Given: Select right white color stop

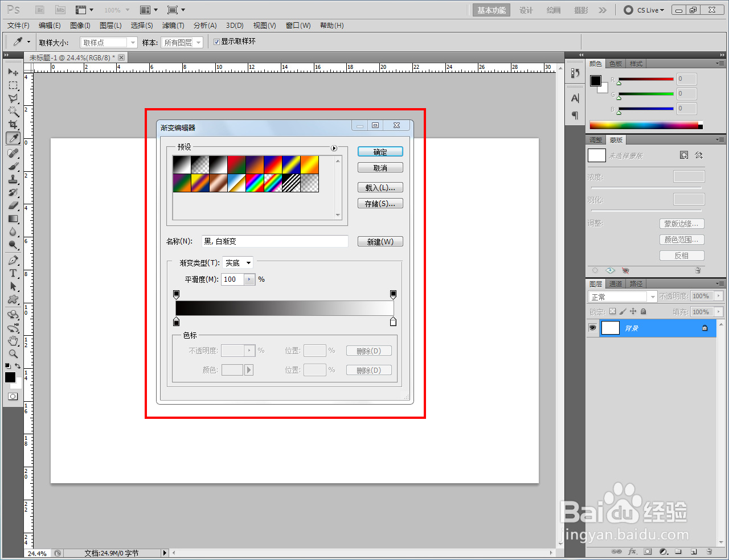Looking at the screenshot, I should click(x=393, y=322).
